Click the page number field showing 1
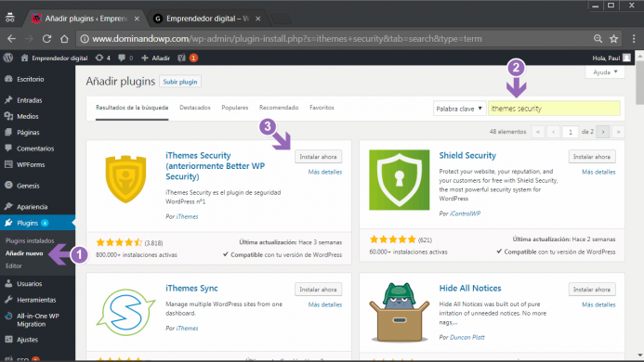This screenshot has width=644, height=362. [570, 132]
